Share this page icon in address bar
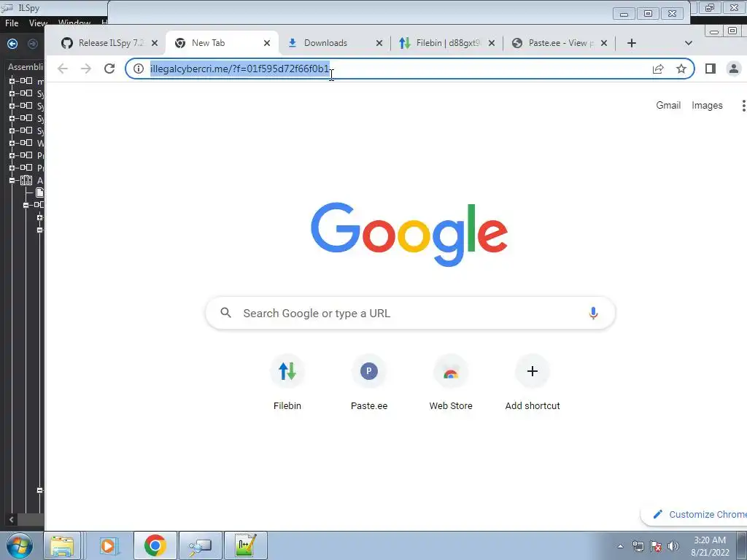This screenshot has width=747, height=560. point(658,69)
